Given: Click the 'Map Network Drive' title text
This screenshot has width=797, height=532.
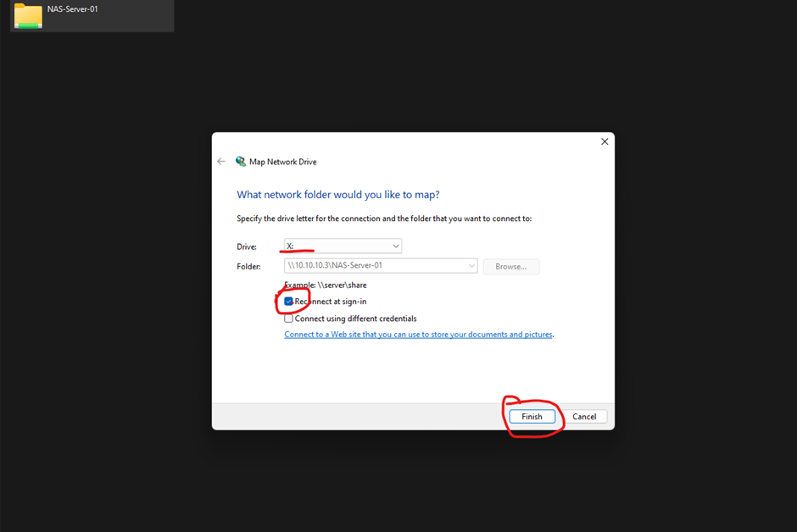Looking at the screenshot, I should pos(282,162).
